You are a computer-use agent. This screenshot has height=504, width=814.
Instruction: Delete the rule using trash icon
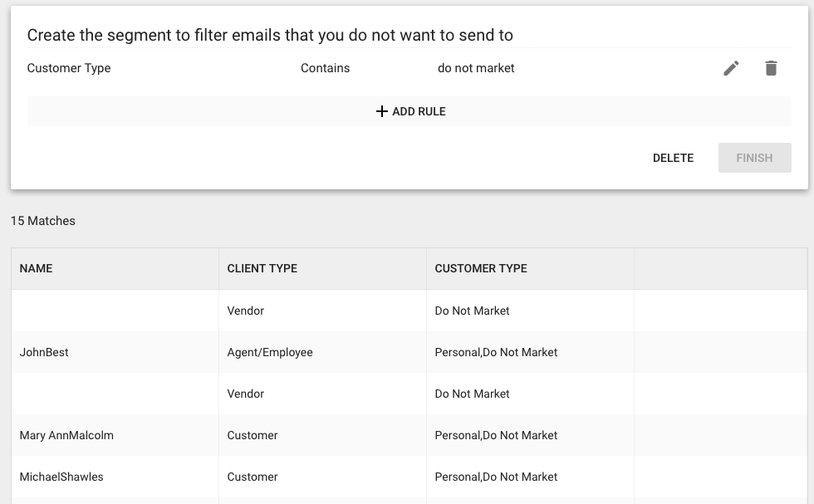pos(771,68)
